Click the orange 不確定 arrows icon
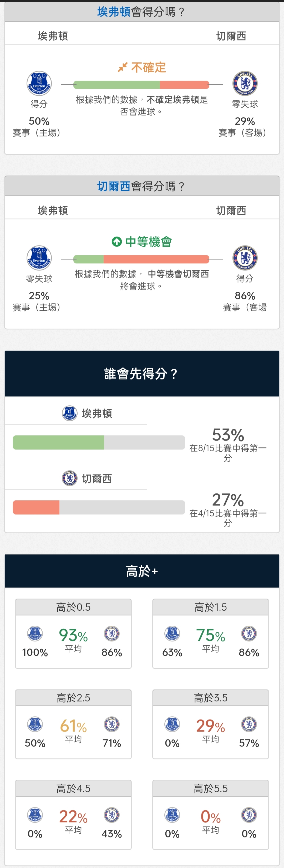 pyautogui.click(x=123, y=67)
